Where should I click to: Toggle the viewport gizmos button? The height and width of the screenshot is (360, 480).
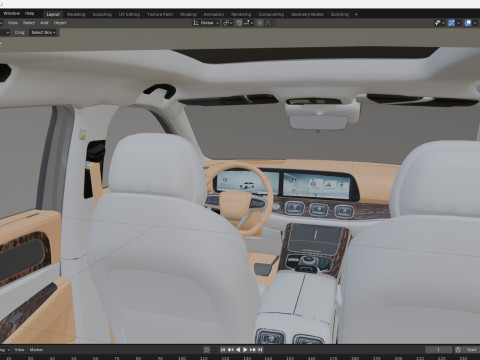pos(451,23)
